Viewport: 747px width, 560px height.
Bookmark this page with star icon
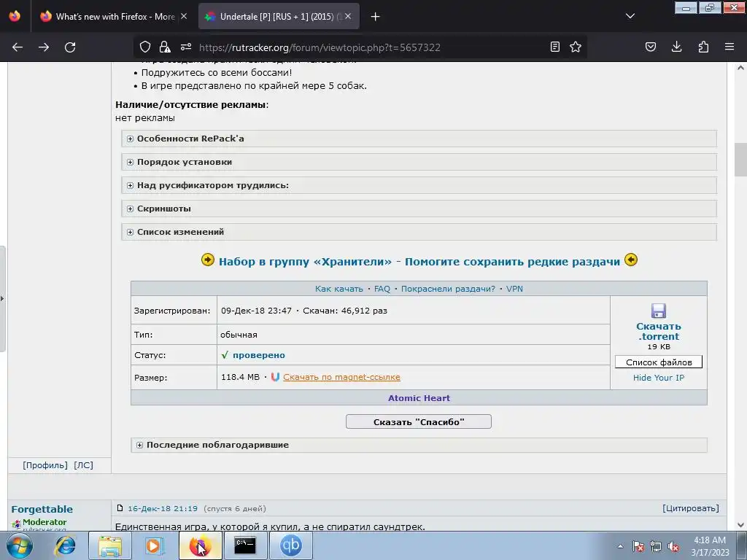576,47
